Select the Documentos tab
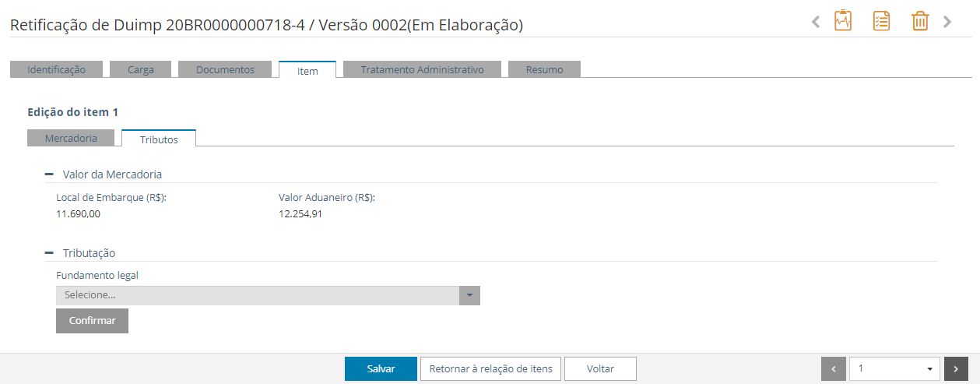 tap(225, 69)
